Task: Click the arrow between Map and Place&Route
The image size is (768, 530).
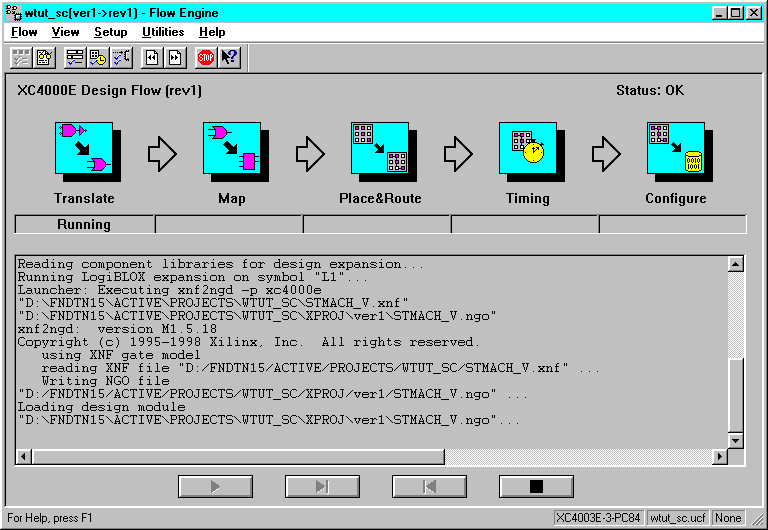Action: [x=310, y=154]
